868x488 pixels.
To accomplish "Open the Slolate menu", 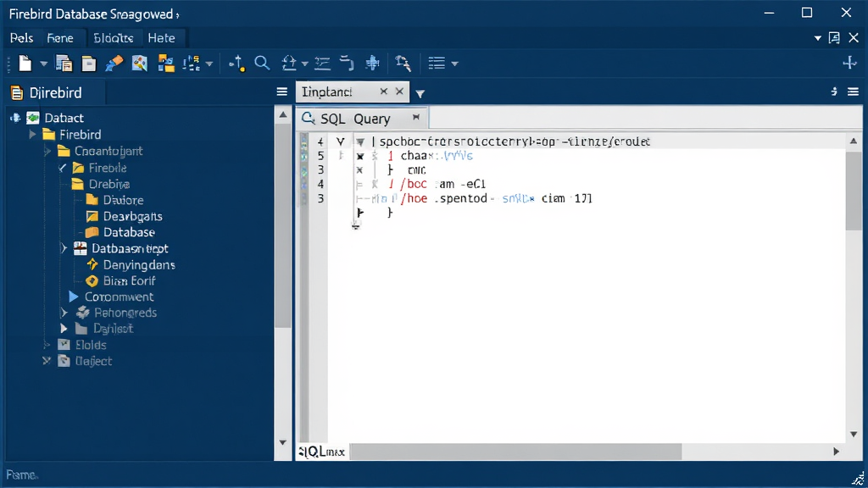I will (x=114, y=38).
